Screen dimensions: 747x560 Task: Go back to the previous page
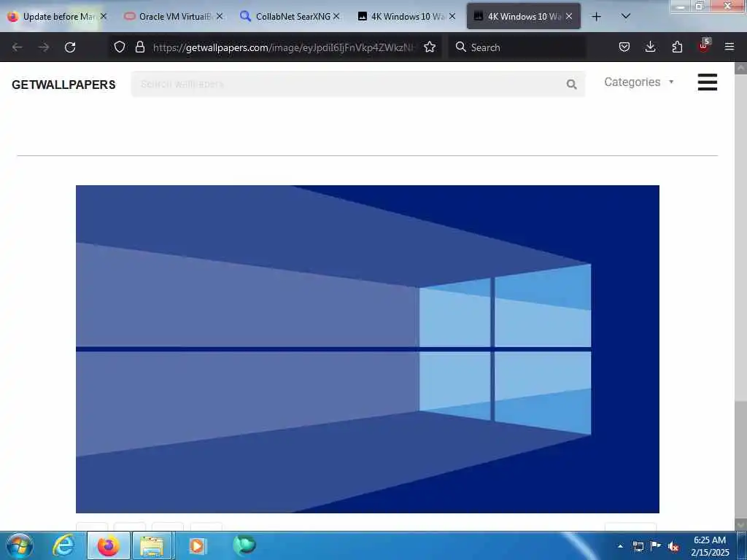pyautogui.click(x=18, y=47)
